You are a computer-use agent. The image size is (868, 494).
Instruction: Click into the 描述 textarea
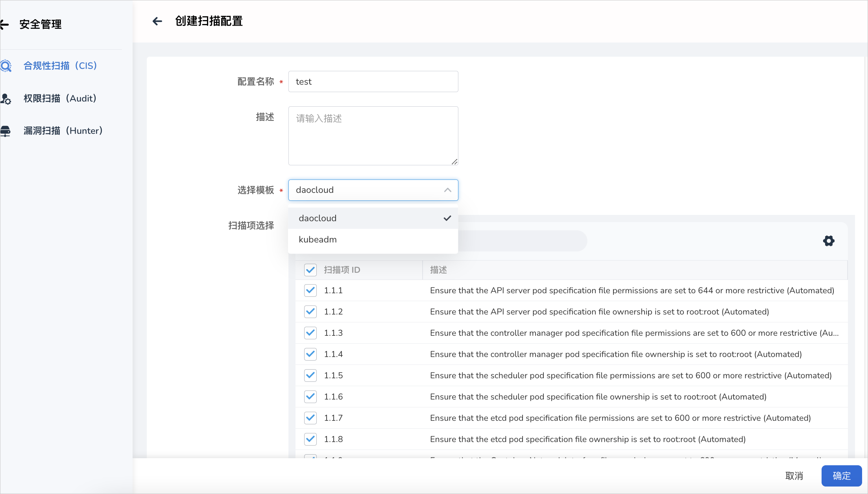[373, 136]
